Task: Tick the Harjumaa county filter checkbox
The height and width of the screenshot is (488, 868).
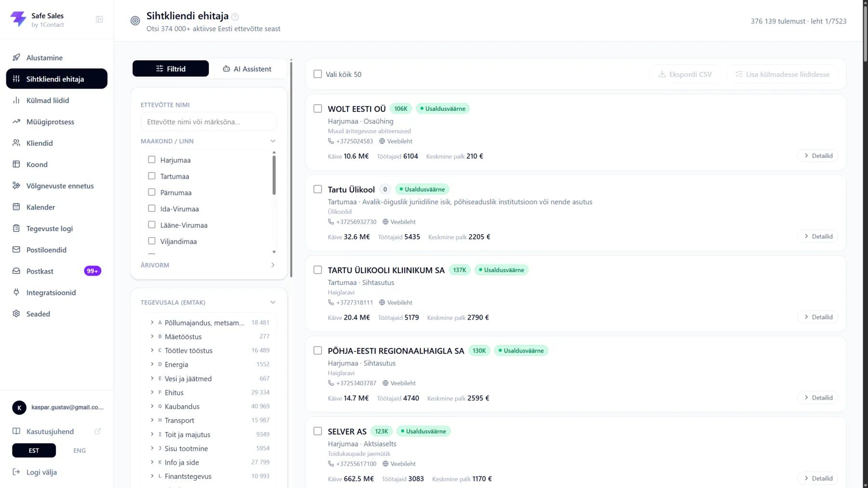Action: click(x=152, y=160)
